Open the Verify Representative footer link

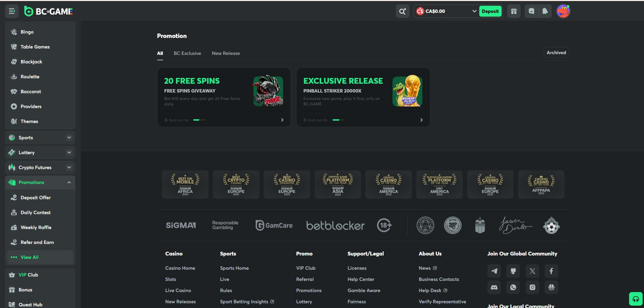(x=442, y=302)
